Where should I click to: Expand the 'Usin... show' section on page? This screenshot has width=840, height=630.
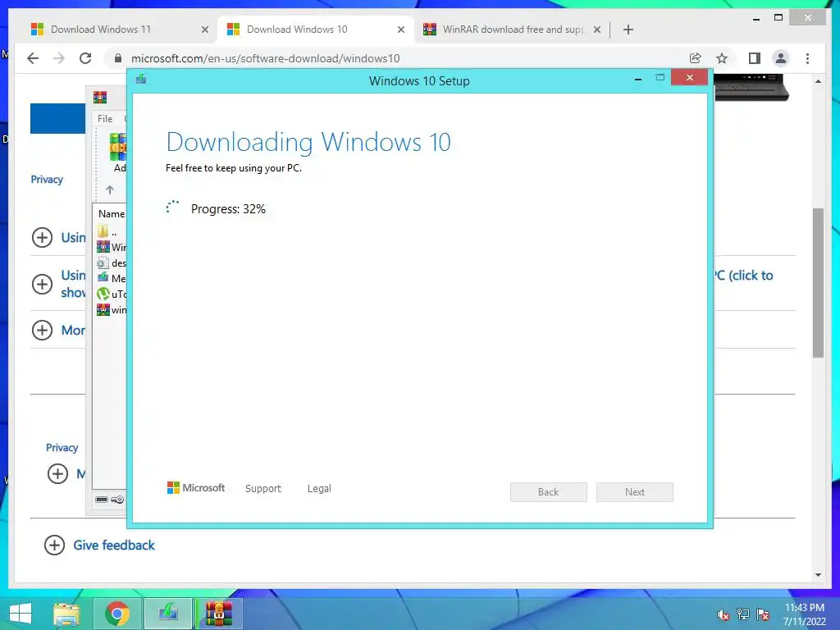pyautogui.click(x=43, y=284)
